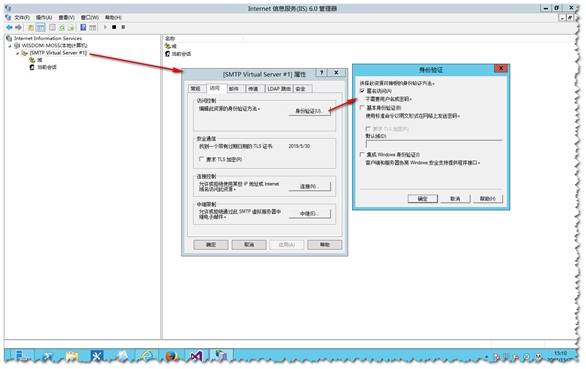Open the 窗口(W) menu

(90, 18)
